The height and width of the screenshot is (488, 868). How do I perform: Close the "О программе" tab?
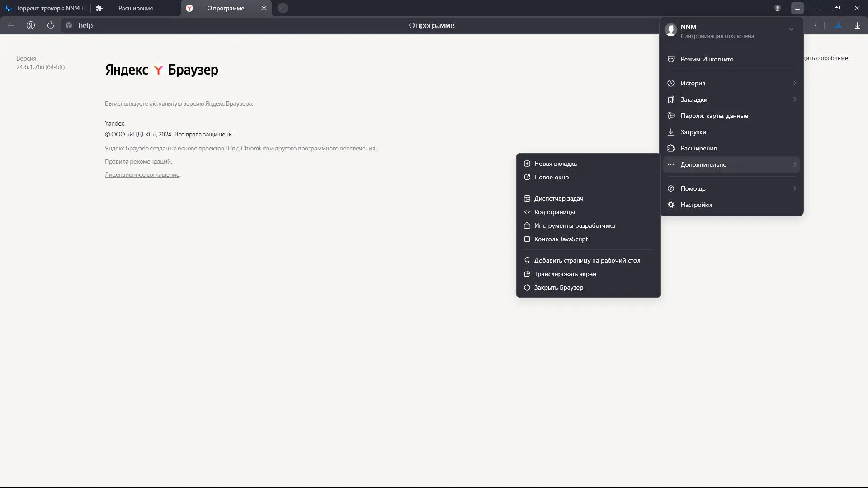[x=264, y=8]
